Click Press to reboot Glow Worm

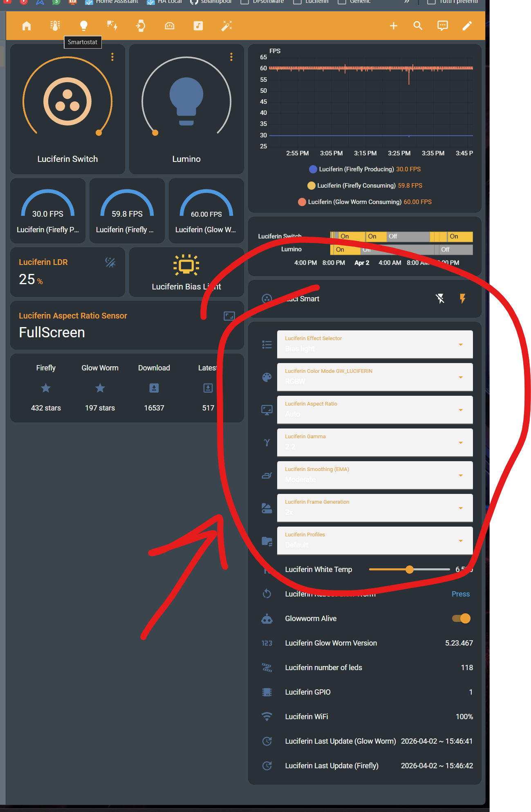coord(460,594)
